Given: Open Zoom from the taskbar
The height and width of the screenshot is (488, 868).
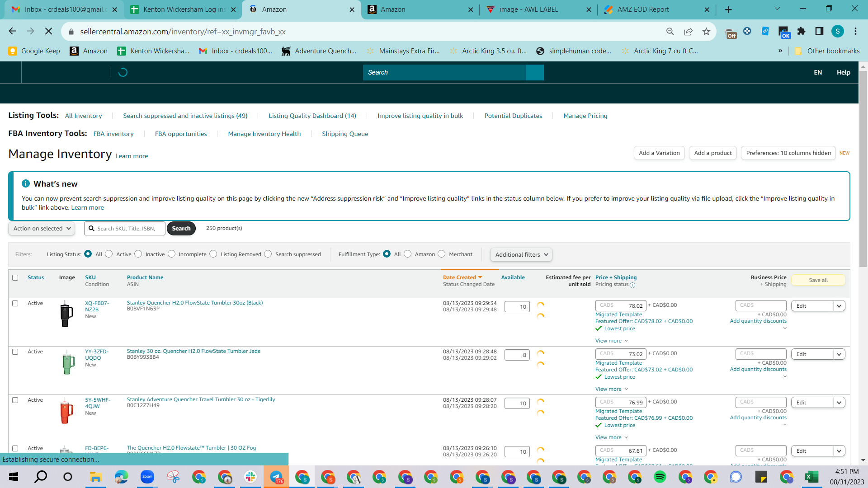Looking at the screenshot, I should coord(147,477).
